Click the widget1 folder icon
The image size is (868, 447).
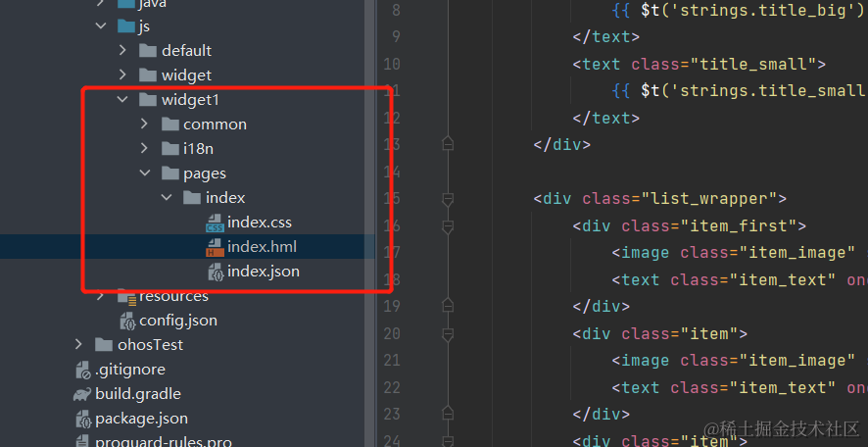tap(148, 99)
